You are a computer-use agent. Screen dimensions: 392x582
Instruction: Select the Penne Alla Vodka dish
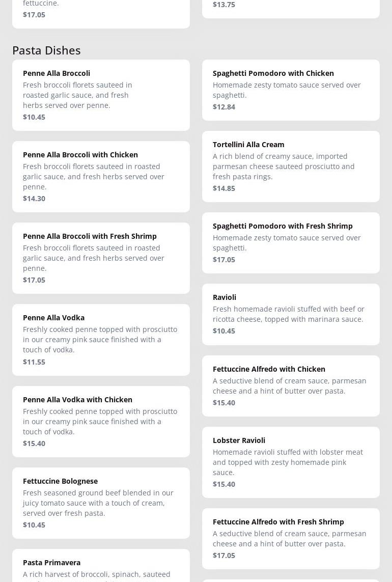101,340
